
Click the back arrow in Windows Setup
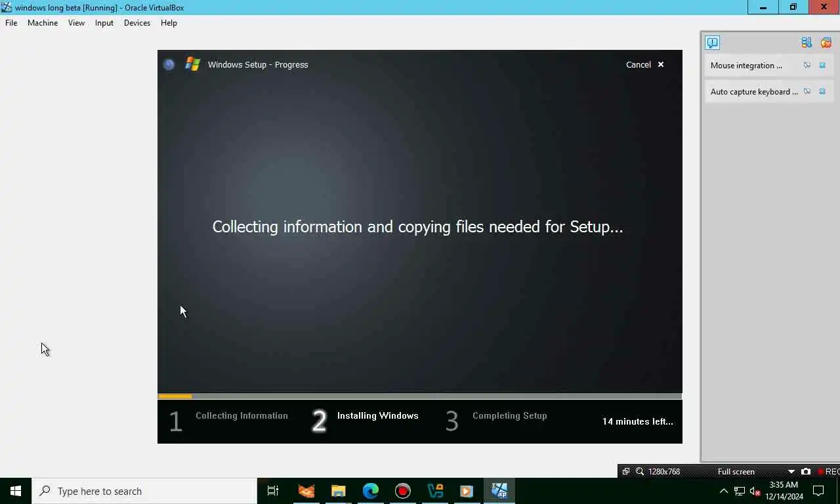(x=169, y=64)
